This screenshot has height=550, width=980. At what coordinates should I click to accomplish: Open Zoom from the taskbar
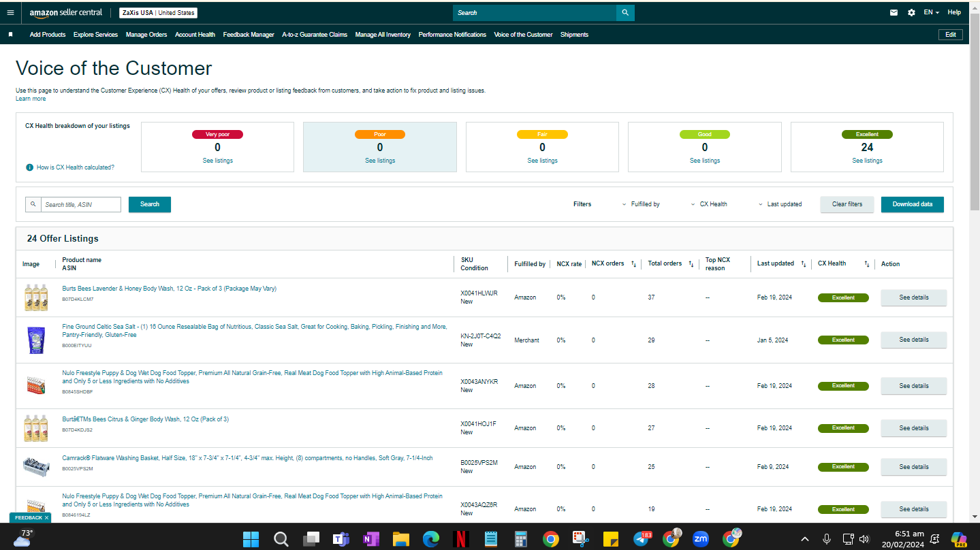tap(700, 539)
